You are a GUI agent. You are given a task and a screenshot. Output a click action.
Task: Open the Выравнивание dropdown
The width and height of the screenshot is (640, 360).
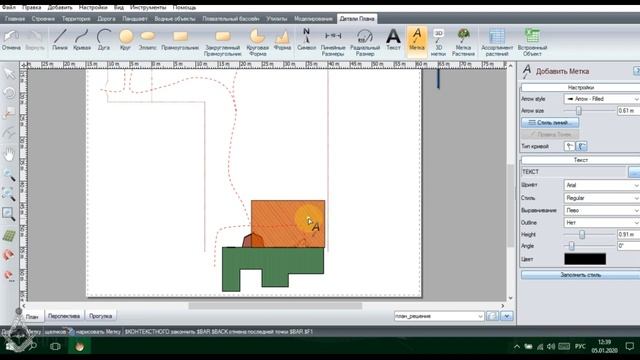click(x=602, y=210)
